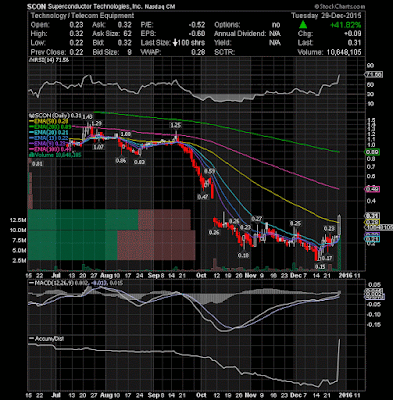Open the StockCharts.com watermark link
Viewport: 393px width, 400px height.
(x=341, y=7)
